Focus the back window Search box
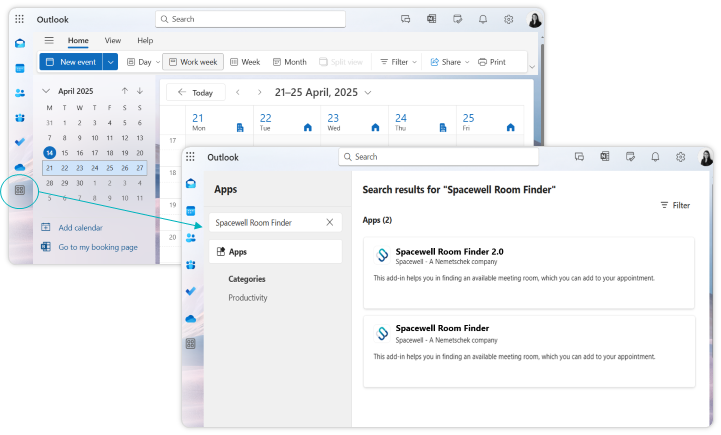721x435 pixels. point(251,19)
